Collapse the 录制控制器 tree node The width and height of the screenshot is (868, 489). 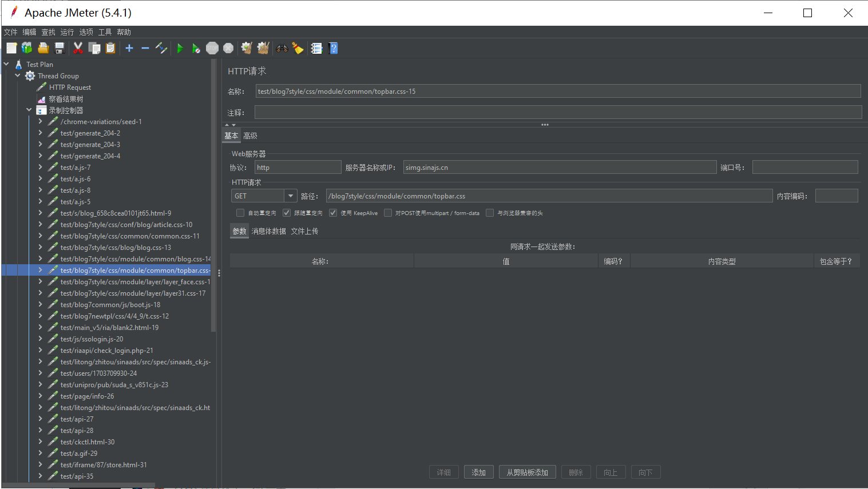(29, 110)
